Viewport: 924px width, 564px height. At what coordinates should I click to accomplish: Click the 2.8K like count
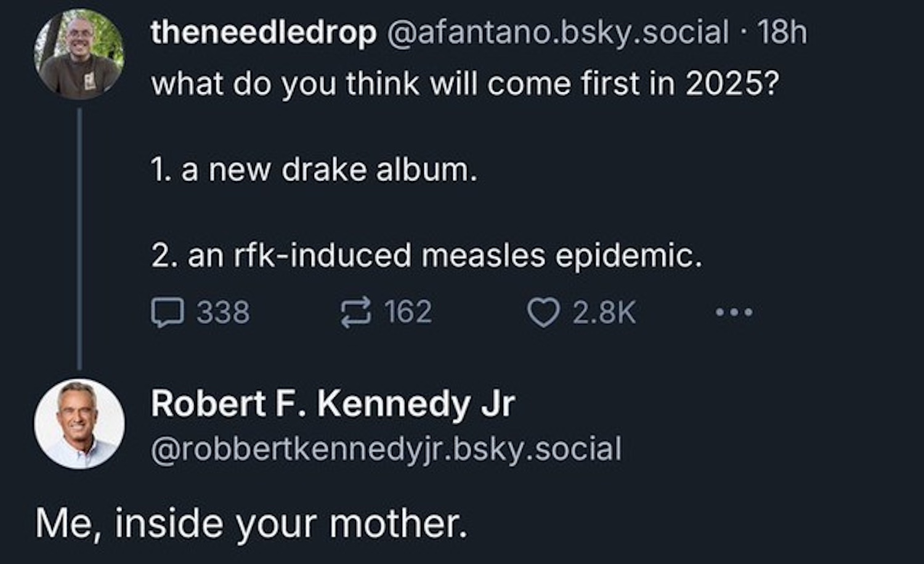coord(604,312)
